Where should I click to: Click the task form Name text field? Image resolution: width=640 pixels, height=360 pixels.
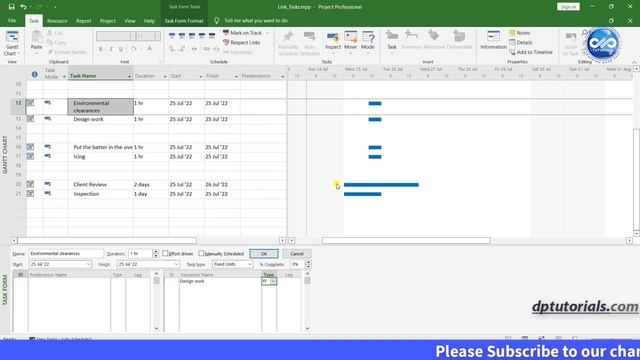(x=66, y=254)
